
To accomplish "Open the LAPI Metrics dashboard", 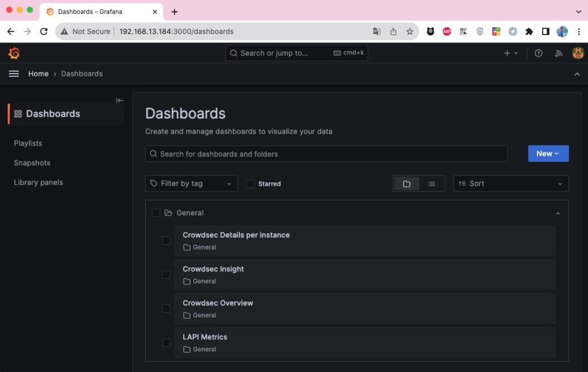I will 365,343.
